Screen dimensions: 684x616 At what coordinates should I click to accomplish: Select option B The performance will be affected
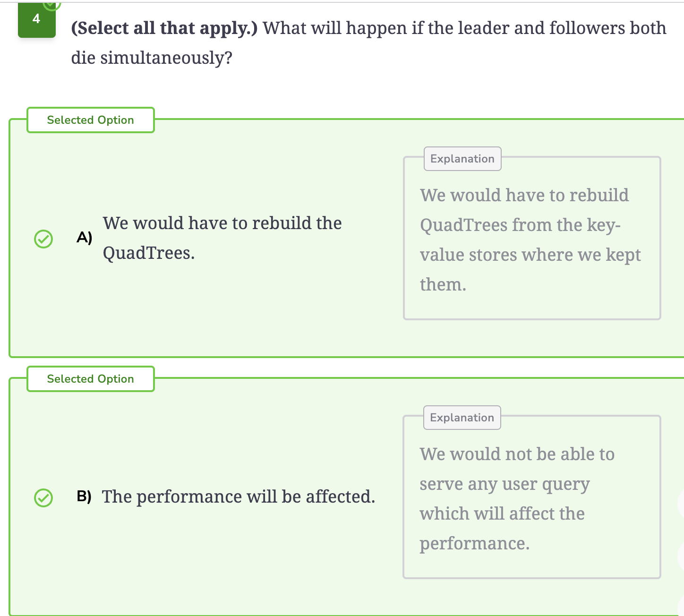pyautogui.click(x=239, y=496)
